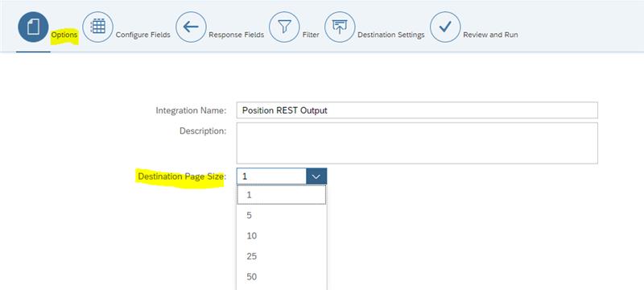Navigate to Review and Run label
This screenshot has height=290, width=644.
pyautogui.click(x=490, y=35)
